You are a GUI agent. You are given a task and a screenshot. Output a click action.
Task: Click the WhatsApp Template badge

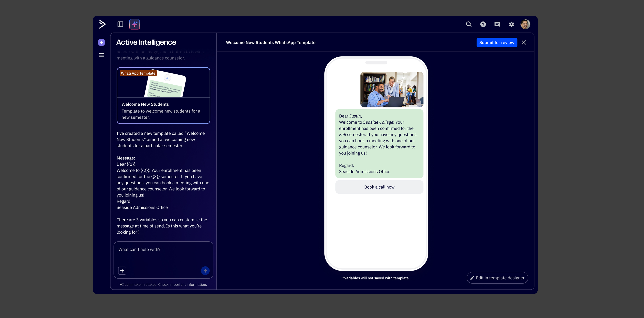[x=138, y=73]
